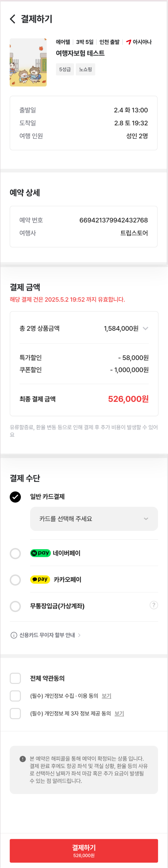Click the cartoon cats product thumbnail
Viewport: 168px width, 868px height.
[28, 62]
